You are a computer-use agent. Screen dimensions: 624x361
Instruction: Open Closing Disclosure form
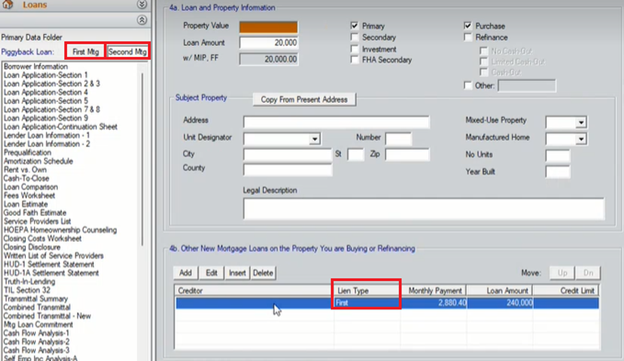(x=32, y=247)
